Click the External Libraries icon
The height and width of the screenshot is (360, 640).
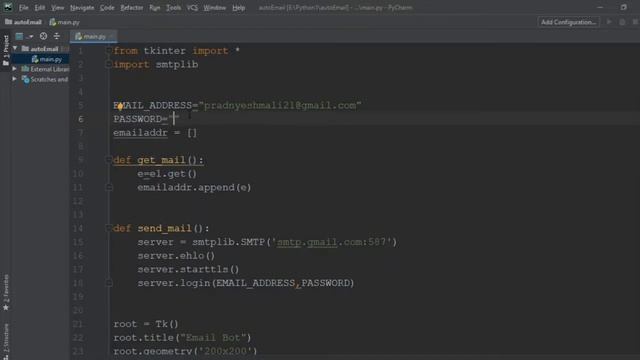25,69
